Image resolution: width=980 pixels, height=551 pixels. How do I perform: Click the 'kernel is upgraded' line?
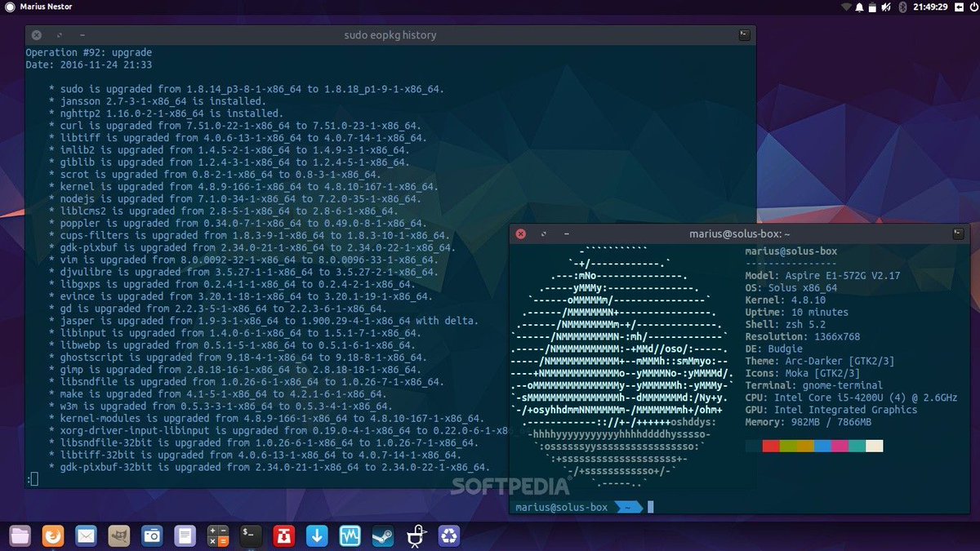pos(243,186)
